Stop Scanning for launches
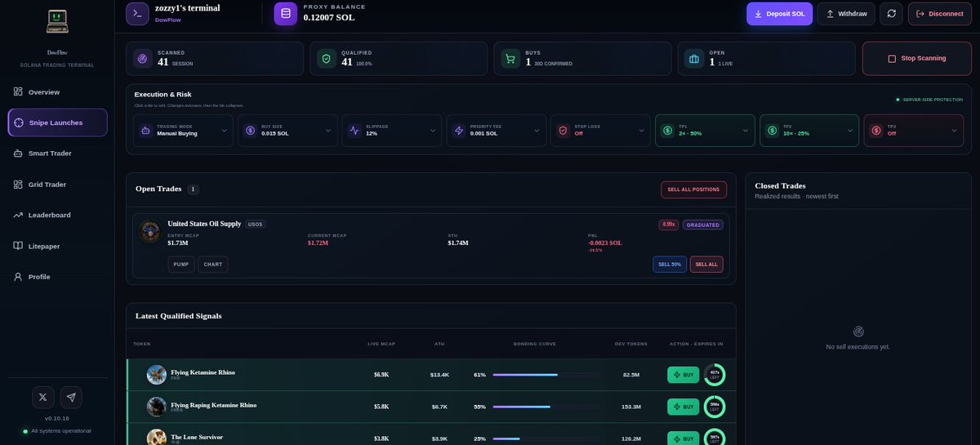Viewport: 980px width, 445px height. tap(917, 59)
